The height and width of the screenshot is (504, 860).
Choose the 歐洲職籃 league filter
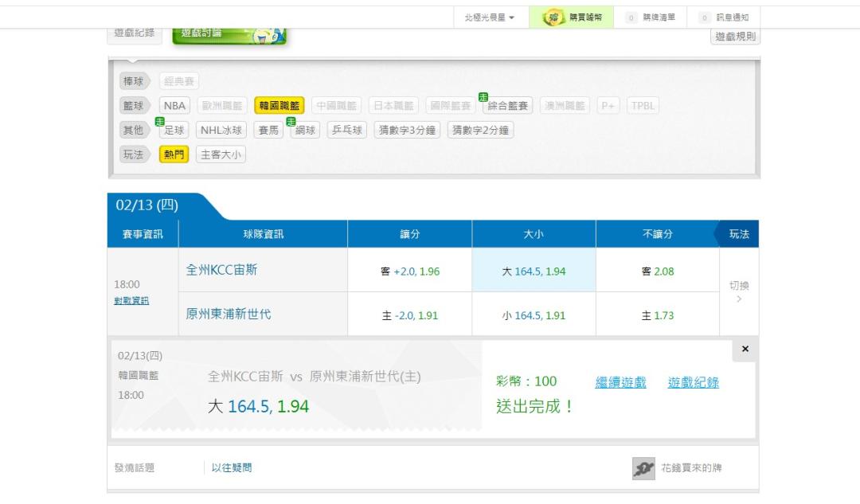click(x=222, y=105)
